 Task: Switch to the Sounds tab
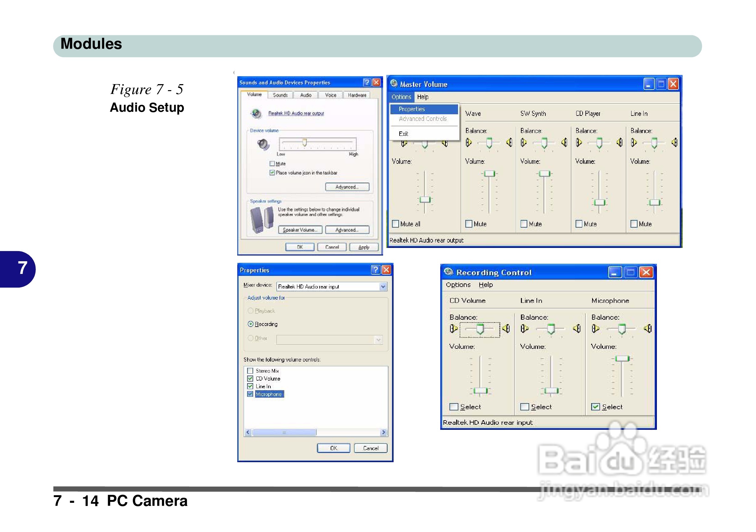[x=280, y=95]
